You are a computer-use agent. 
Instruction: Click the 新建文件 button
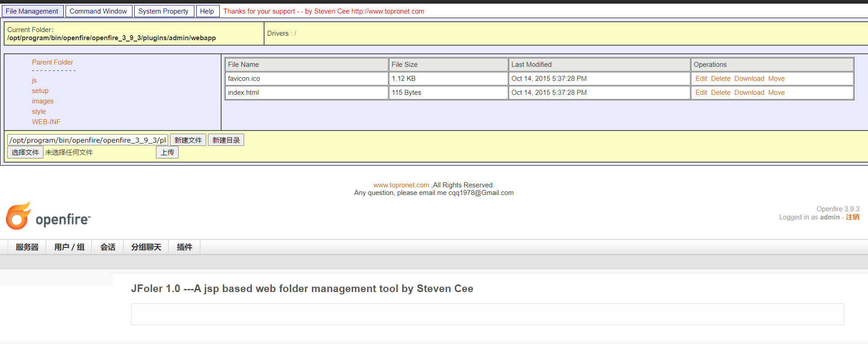188,140
